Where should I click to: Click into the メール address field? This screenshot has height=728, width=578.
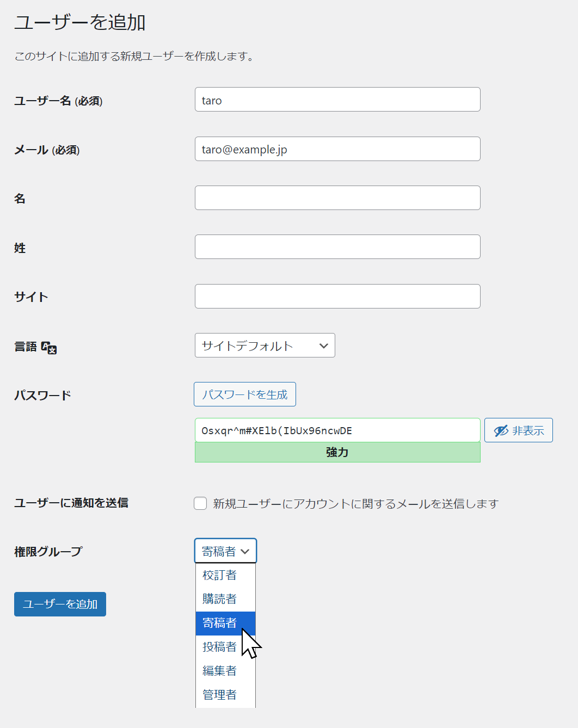click(x=337, y=149)
